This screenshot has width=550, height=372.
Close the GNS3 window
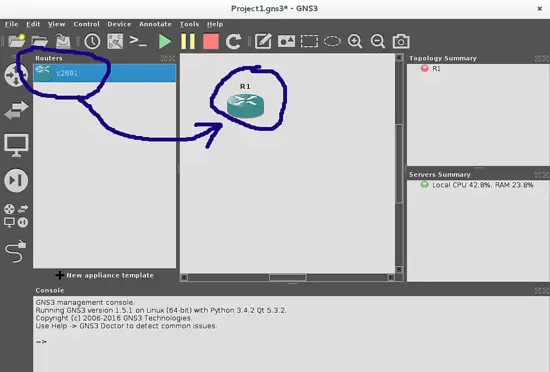coord(539,9)
